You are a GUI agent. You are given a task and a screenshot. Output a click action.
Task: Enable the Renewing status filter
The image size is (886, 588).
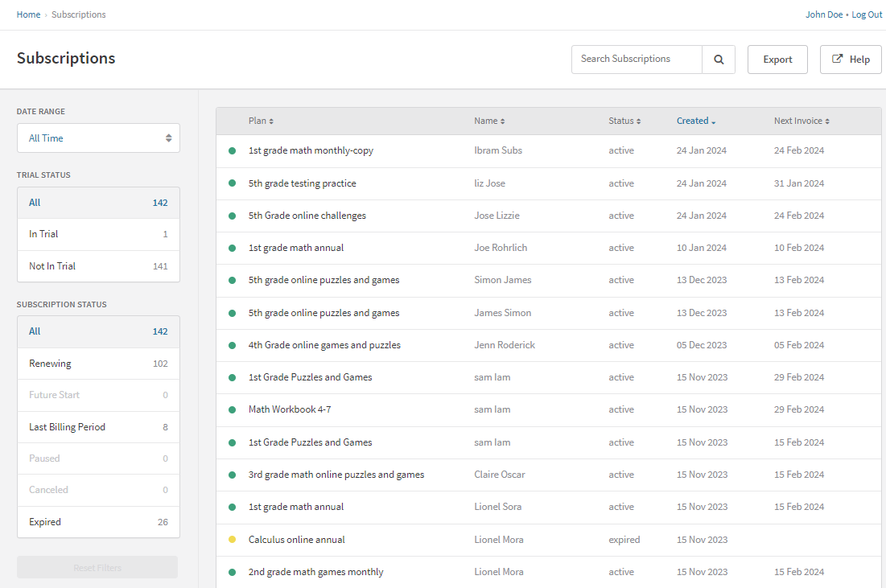pyautogui.click(x=97, y=363)
